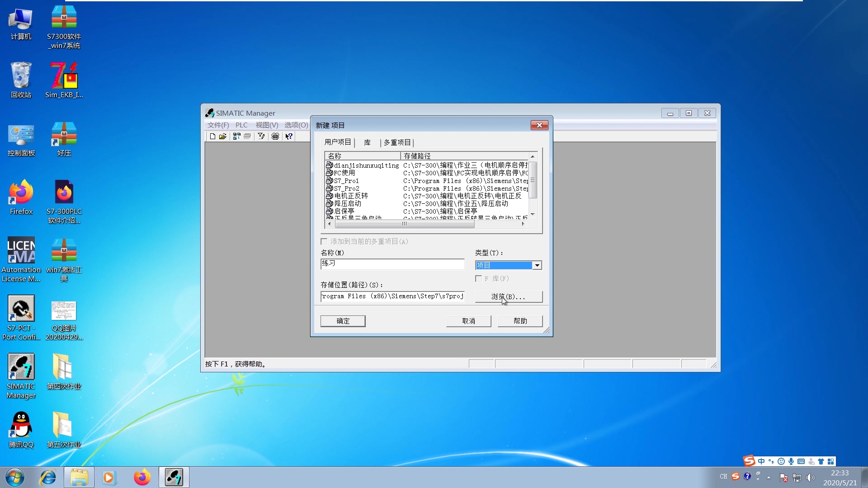Open the 第五次作业 folder
This screenshot has height=488, width=868.
pyautogui.click(x=64, y=430)
